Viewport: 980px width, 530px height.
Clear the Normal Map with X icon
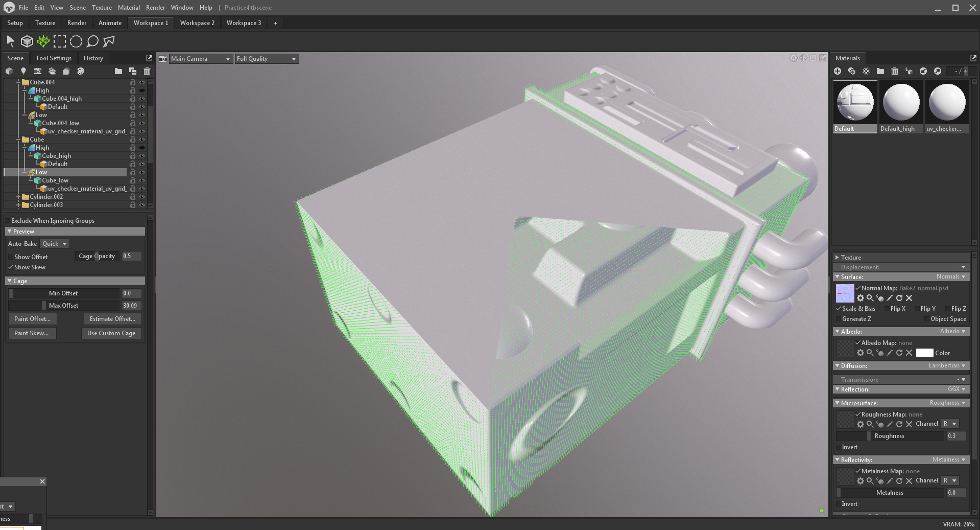pos(909,298)
